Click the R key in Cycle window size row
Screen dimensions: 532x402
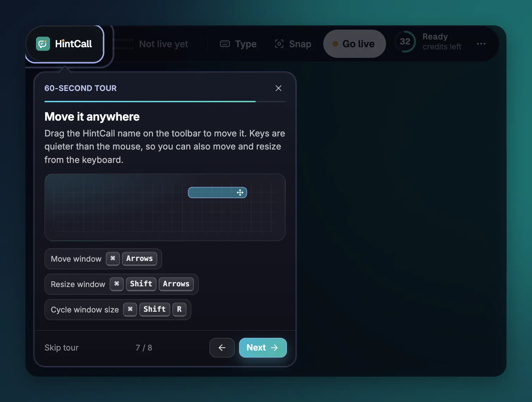point(179,309)
